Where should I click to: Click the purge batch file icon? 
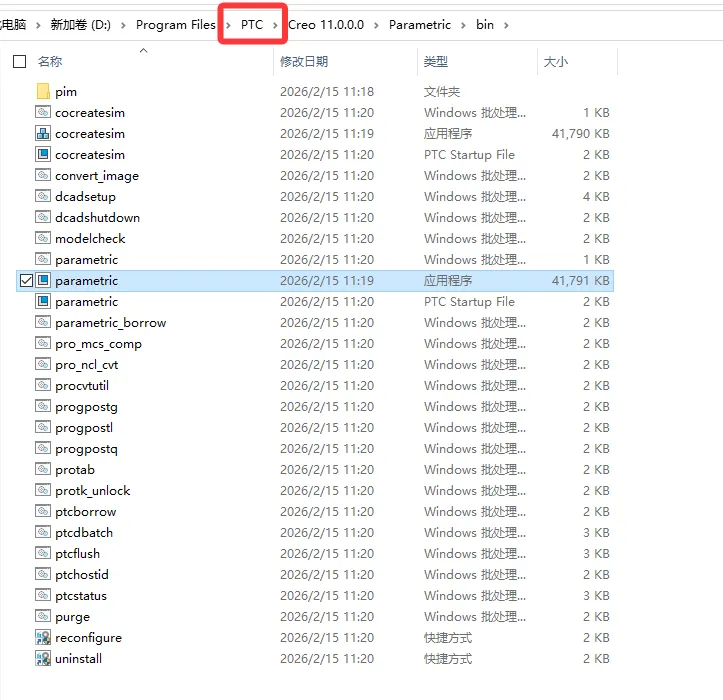pos(43,617)
